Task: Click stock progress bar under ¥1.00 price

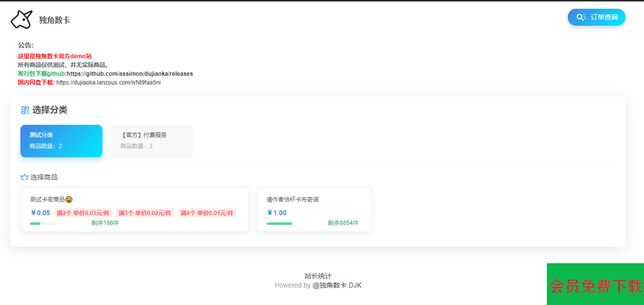Action: click(279, 223)
